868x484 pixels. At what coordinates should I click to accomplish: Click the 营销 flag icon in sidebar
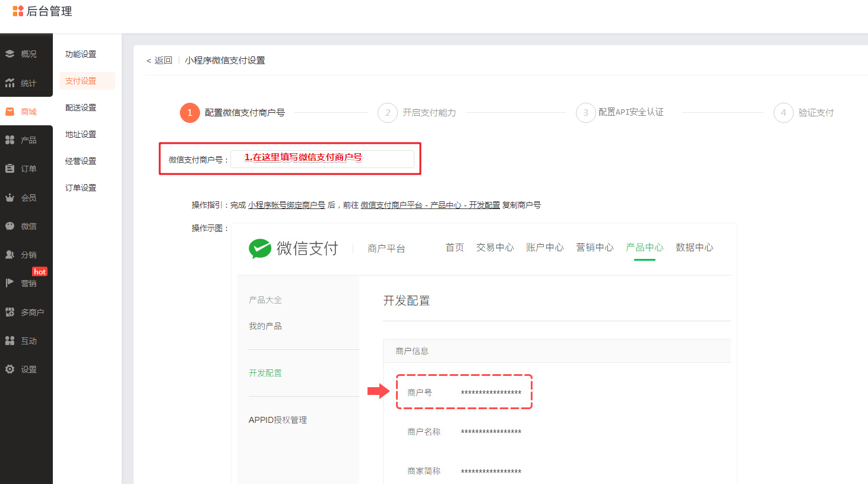(9, 283)
